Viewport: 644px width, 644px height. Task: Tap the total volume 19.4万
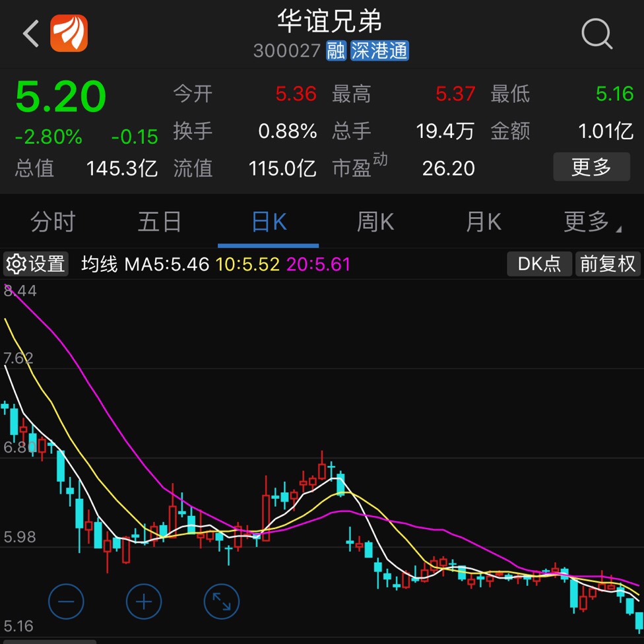(445, 131)
